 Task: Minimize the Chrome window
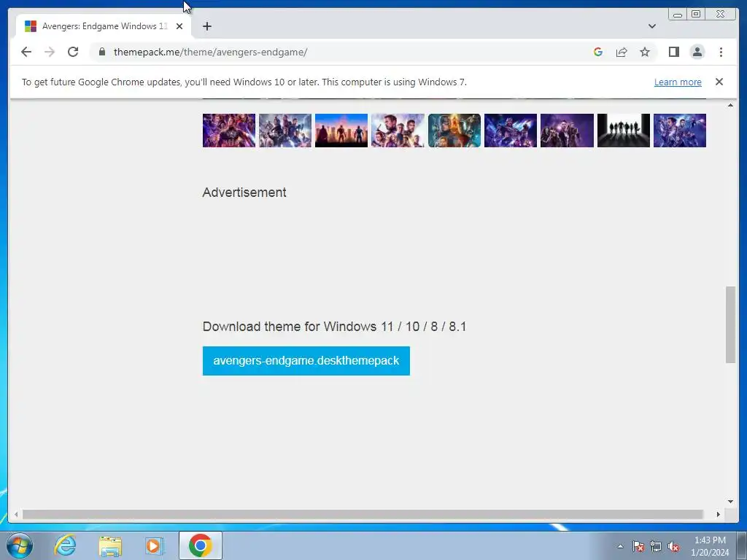click(678, 15)
